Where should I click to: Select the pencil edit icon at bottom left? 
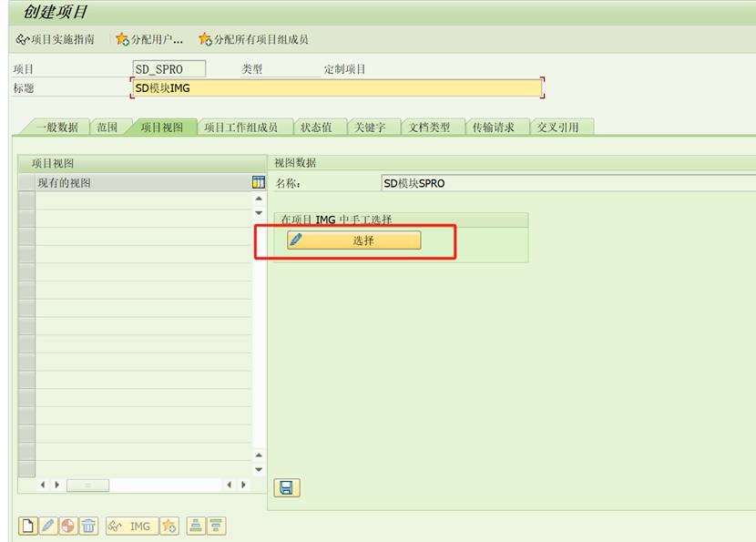click(x=47, y=526)
